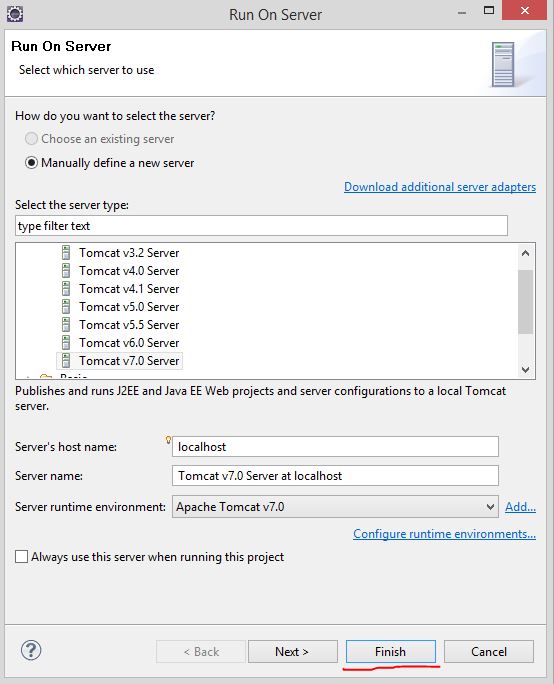Image resolution: width=554 pixels, height=684 pixels.
Task: Click the Tomcat v5.0 Server icon
Action: click(66, 307)
